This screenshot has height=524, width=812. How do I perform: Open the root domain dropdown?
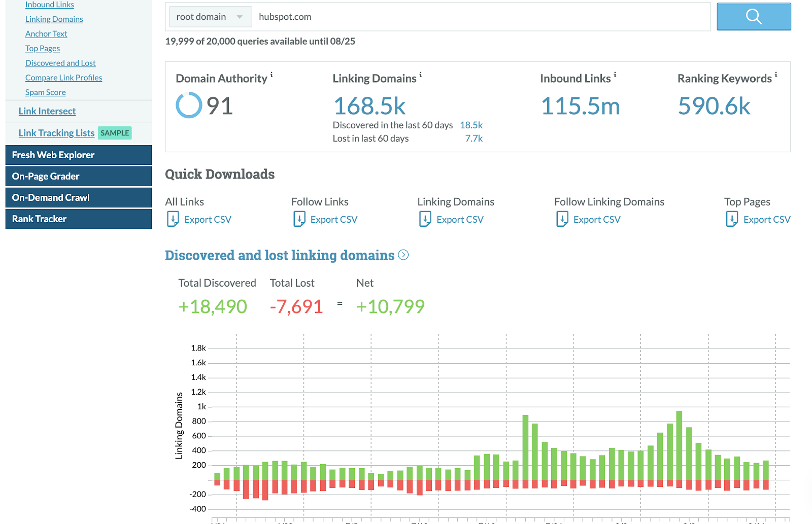pos(210,17)
